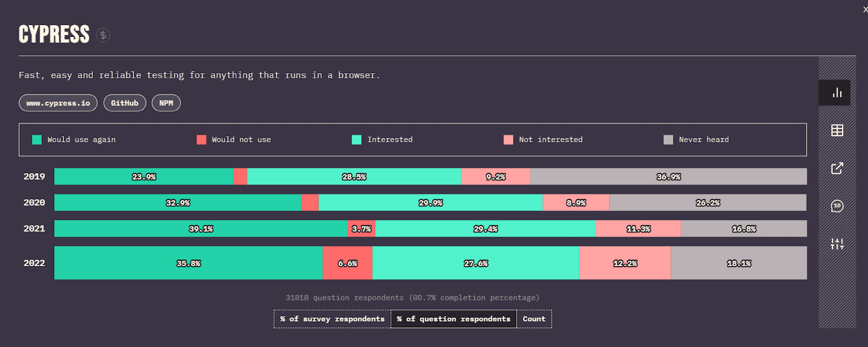Select '% of question respondents' option
This screenshot has width=868, height=347.
pyautogui.click(x=454, y=319)
